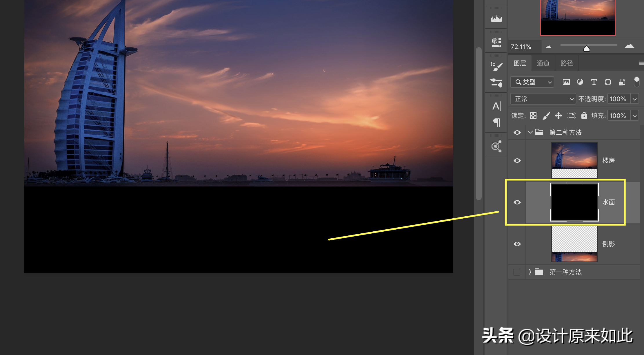Image resolution: width=644 pixels, height=355 pixels.
Task: Lock all padlock icon
Action: coord(584,116)
